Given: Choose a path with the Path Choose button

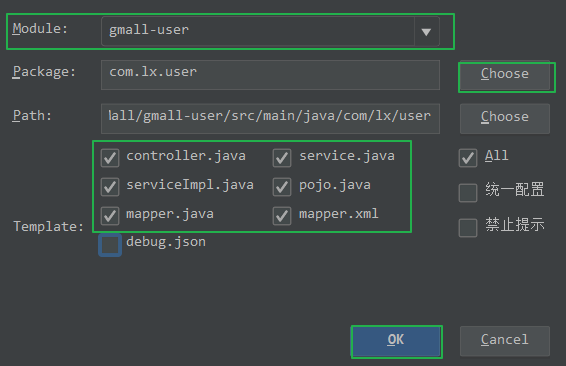Looking at the screenshot, I should pos(505,118).
